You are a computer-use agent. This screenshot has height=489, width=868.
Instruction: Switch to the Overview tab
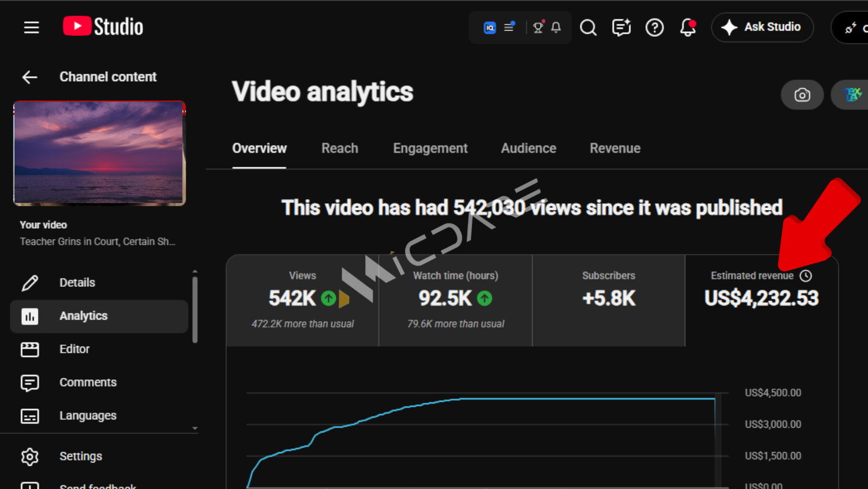(259, 149)
